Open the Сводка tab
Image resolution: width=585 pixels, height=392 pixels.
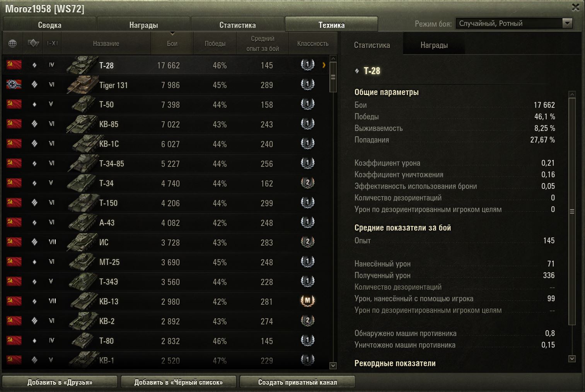coord(49,25)
